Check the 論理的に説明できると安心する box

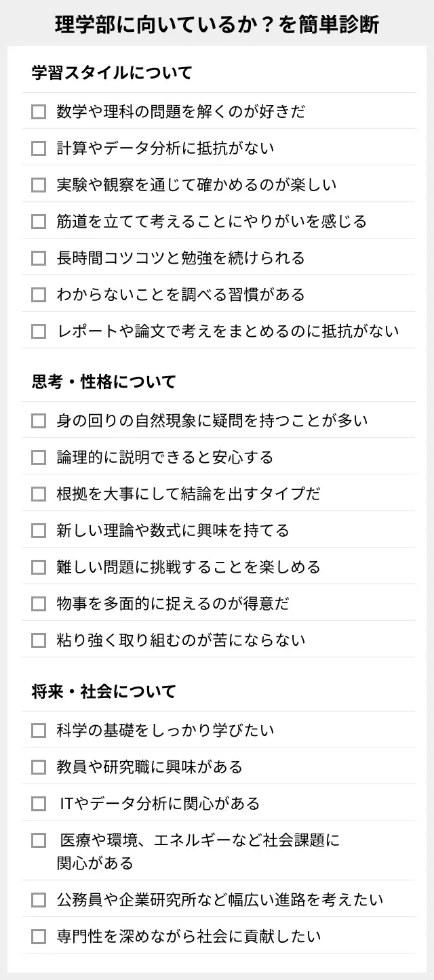39,457
